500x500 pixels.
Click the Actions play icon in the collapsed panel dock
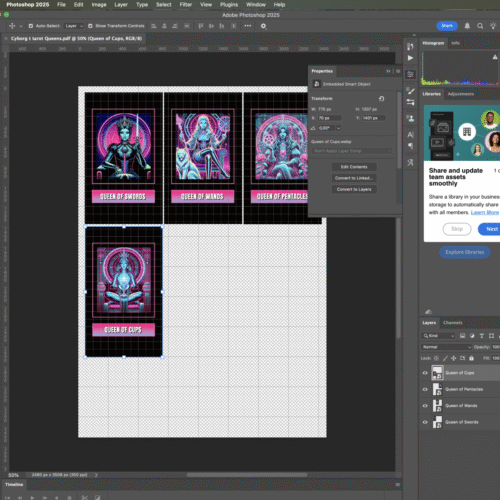410,58
